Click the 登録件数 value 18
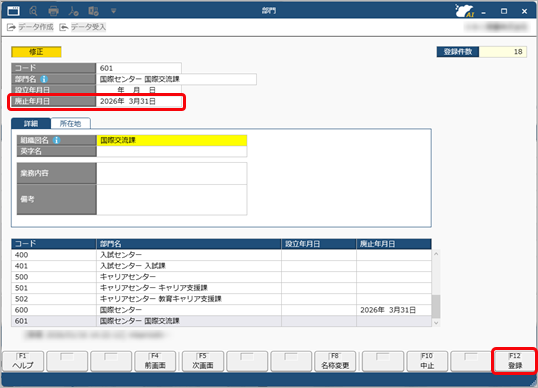Image resolution: width=538 pixels, height=388 pixels. click(x=503, y=52)
